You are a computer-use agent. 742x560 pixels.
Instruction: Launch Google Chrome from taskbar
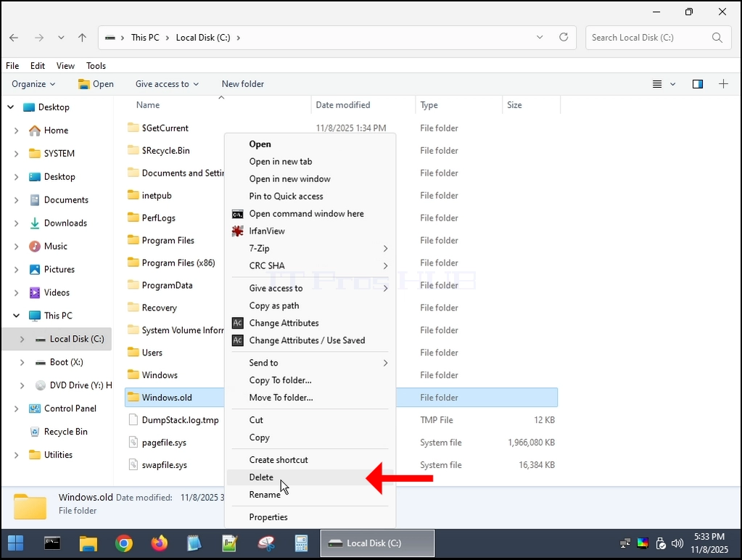(124, 543)
